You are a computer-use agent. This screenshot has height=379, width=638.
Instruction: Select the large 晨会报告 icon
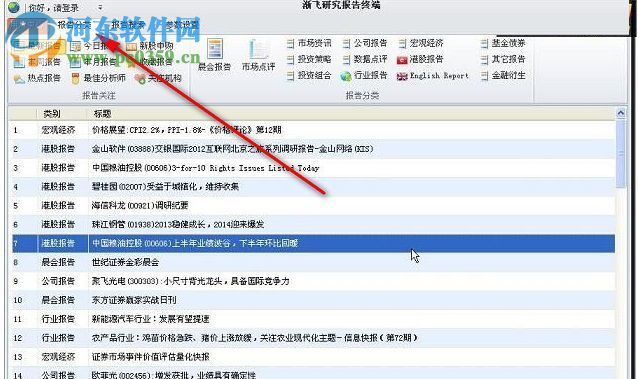click(214, 55)
